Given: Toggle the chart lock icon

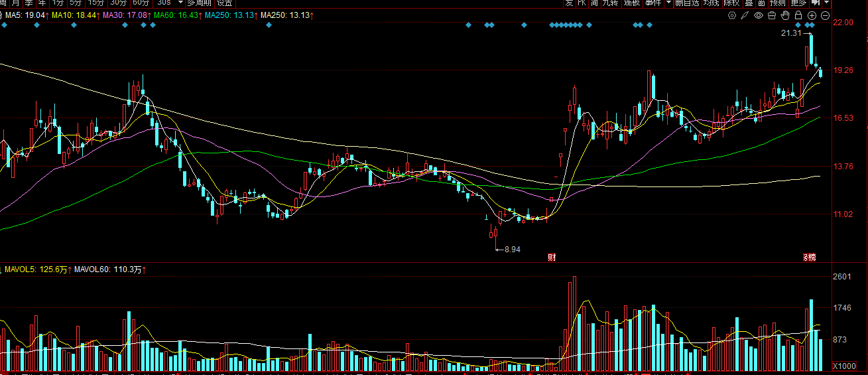Looking at the screenshot, I should [798, 15].
